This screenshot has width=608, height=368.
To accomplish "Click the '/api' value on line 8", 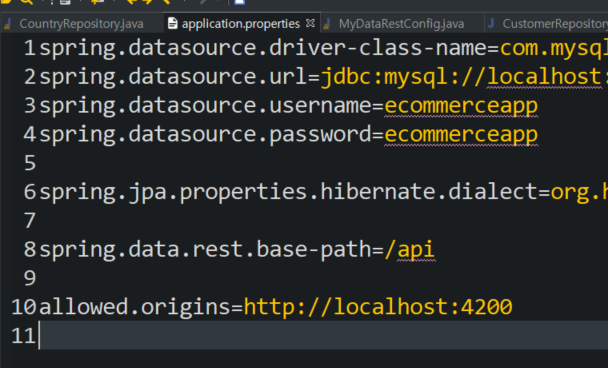I will [409, 249].
